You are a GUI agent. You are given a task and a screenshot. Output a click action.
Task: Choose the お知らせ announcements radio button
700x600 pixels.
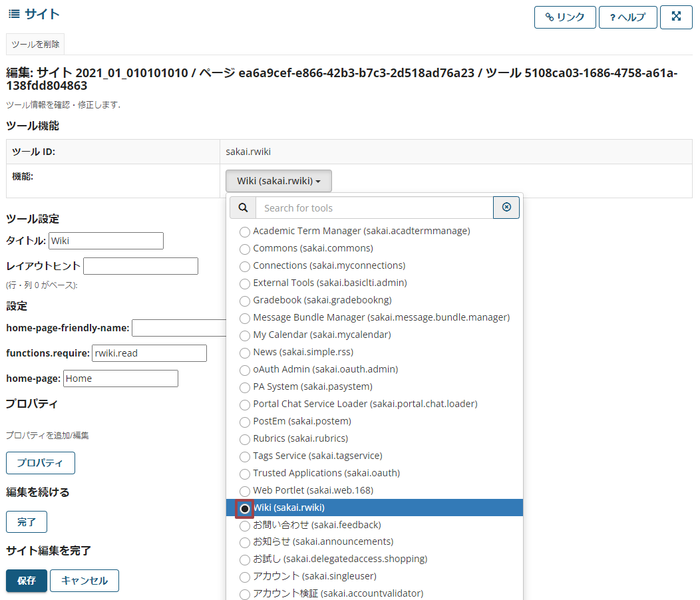[x=245, y=543]
